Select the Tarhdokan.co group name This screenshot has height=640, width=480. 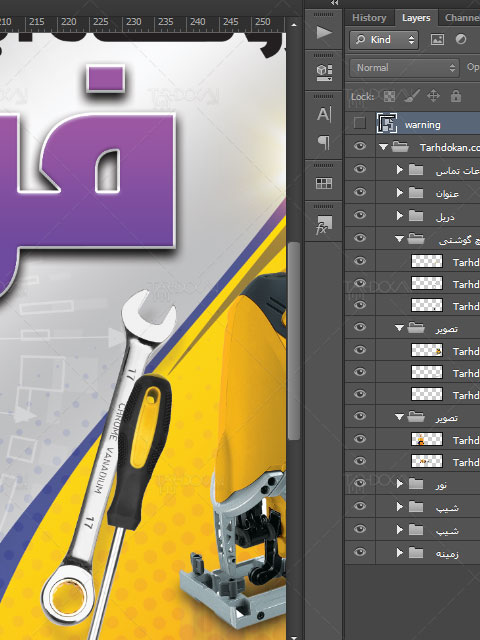(449, 147)
